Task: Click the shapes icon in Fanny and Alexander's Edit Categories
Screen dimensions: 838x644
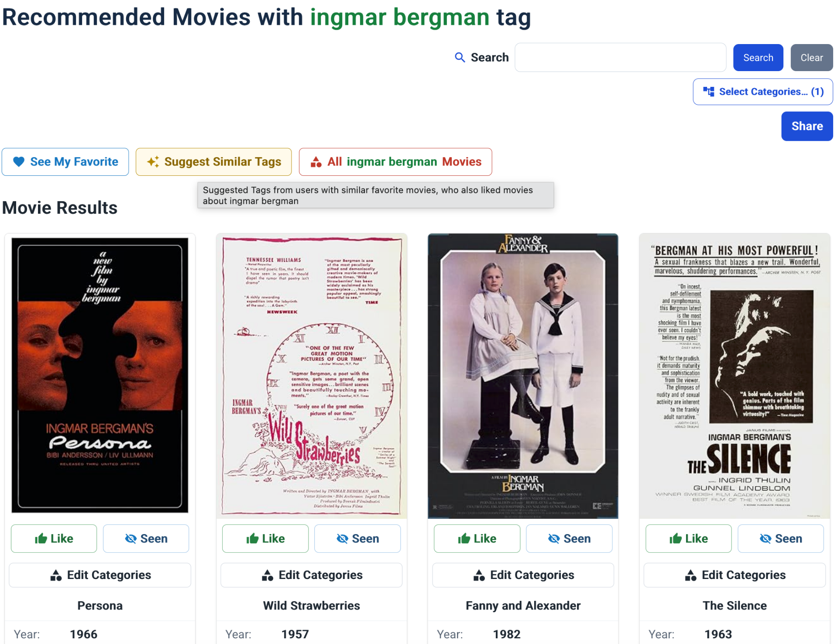Action: pos(479,575)
